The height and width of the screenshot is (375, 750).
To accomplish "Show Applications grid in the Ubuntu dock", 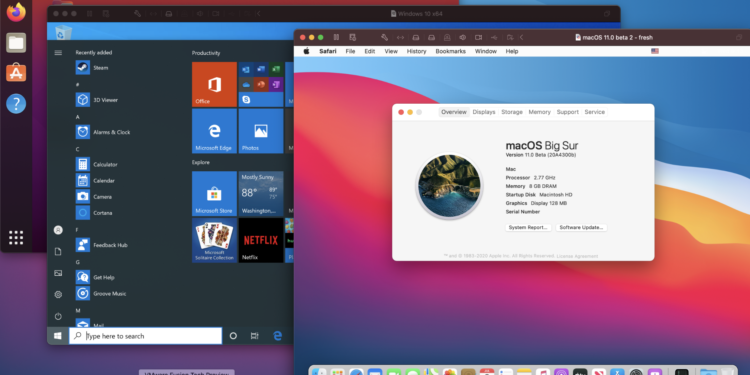I will tap(16, 237).
